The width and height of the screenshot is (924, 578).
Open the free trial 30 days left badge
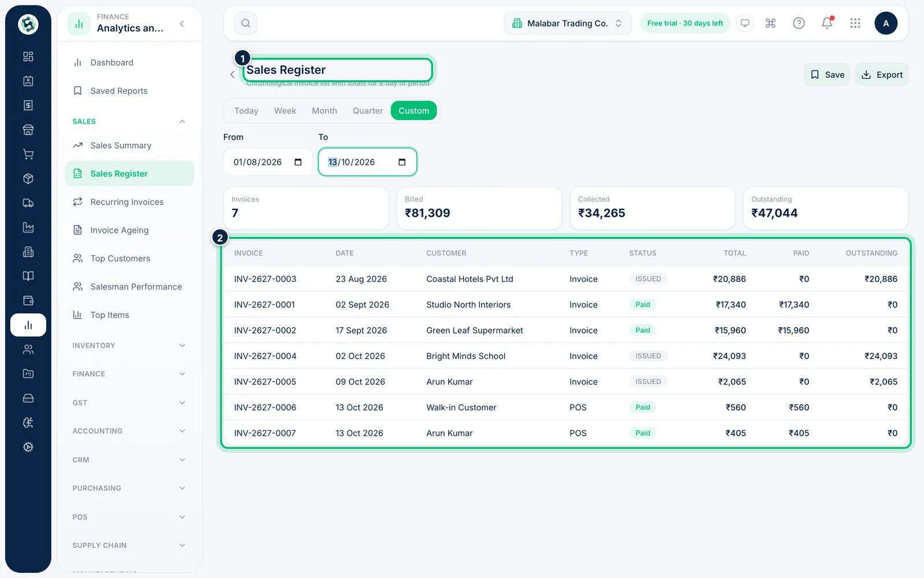click(x=685, y=23)
